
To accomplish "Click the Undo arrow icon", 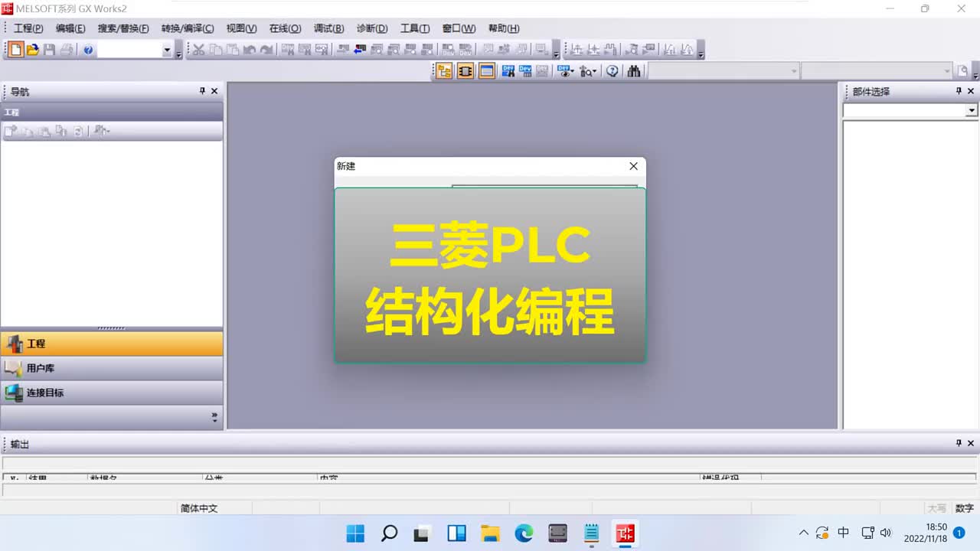I will pyautogui.click(x=249, y=50).
